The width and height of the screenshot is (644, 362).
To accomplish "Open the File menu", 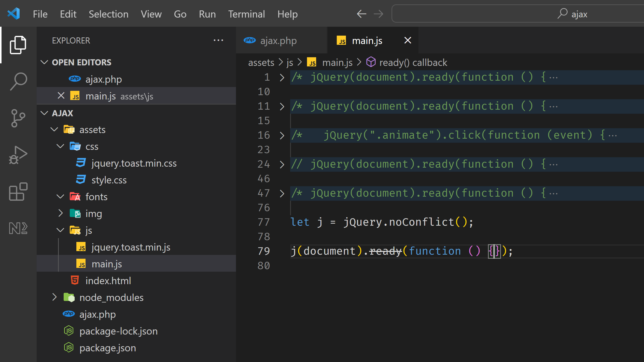I will (x=40, y=14).
